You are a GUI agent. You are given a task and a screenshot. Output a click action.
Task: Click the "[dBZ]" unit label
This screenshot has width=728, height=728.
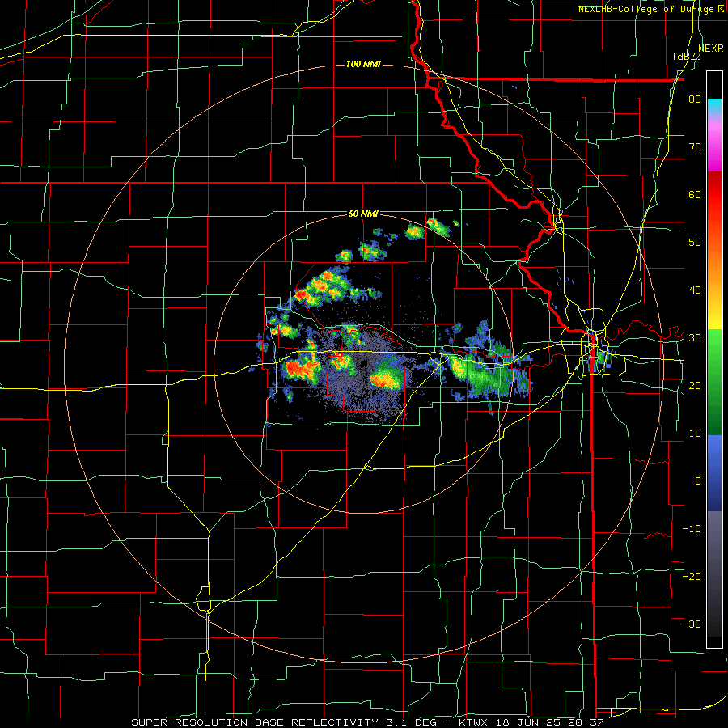(x=687, y=57)
